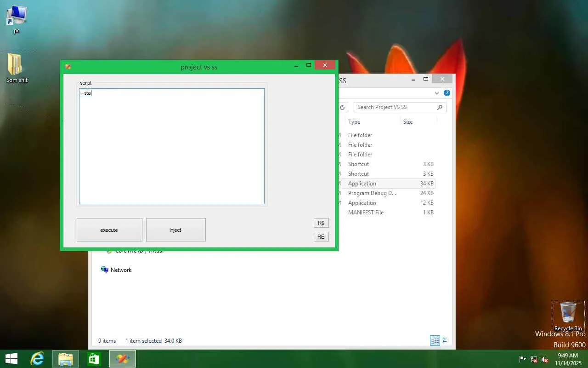Click the search magnifier icon in Explorer
The width and height of the screenshot is (588, 368).
coord(440,107)
